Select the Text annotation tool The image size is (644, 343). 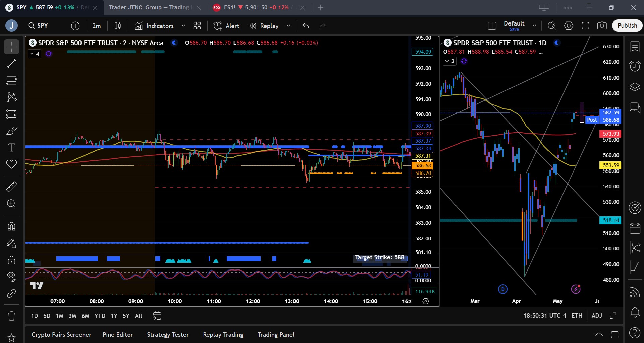11,148
